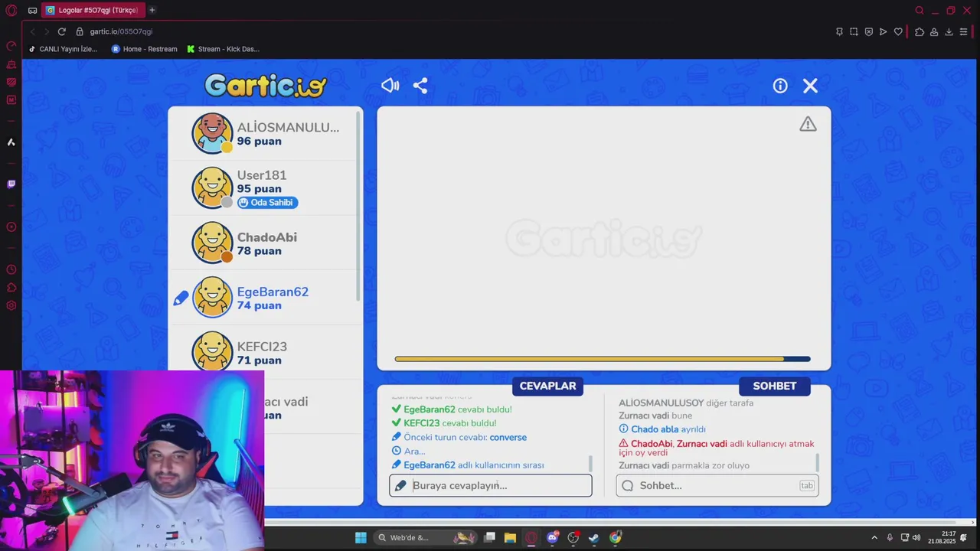980x551 pixels.
Task: Open sidebar history clock icon
Action: click(11, 269)
